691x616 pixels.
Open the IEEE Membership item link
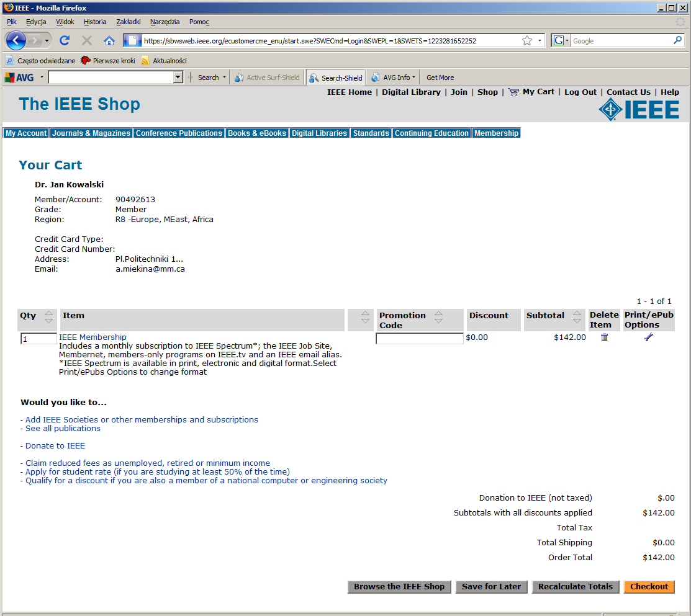pyautogui.click(x=93, y=337)
